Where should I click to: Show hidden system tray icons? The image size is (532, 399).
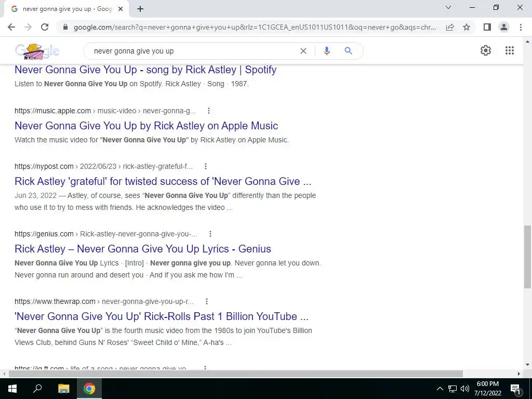(440, 389)
